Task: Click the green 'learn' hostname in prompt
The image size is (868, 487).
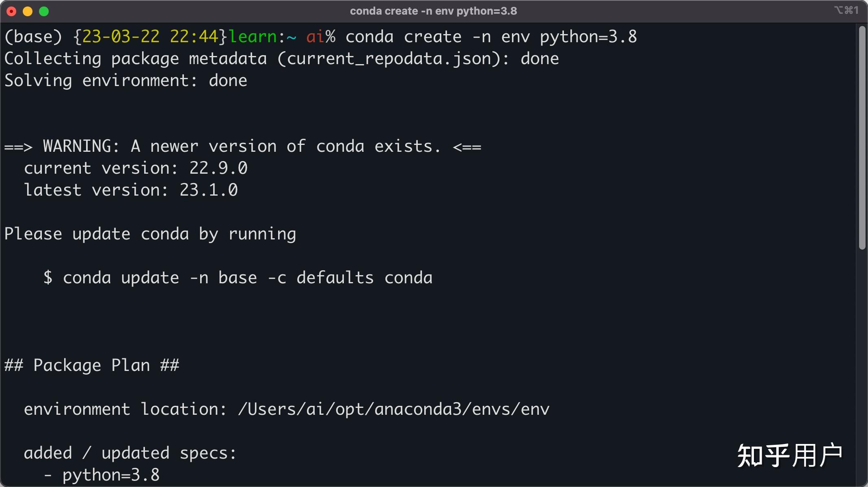Action: click(x=252, y=37)
